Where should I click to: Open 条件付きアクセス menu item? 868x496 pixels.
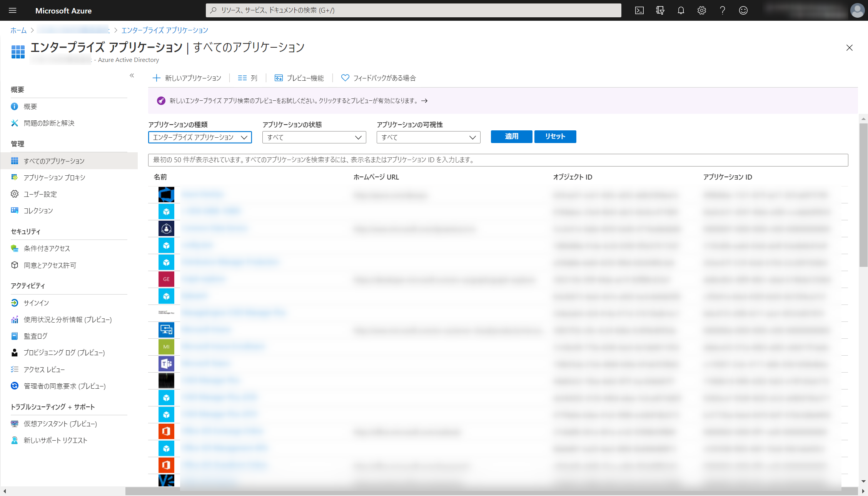click(47, 248)
